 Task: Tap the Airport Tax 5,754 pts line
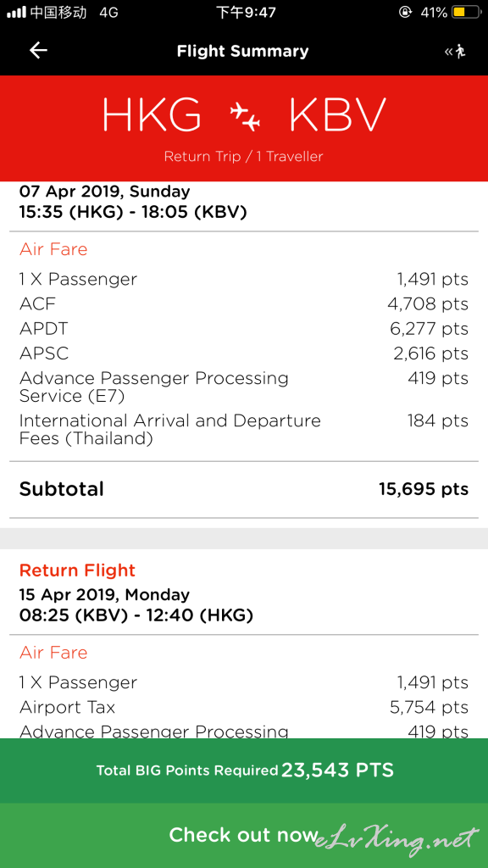244,707
